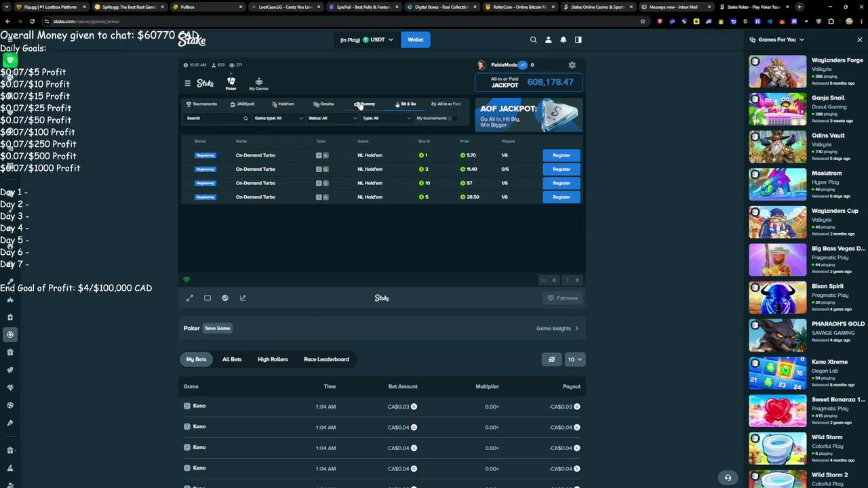Switch to the Tournaments tab
Screen dimensions: 868x488
coord(201,104)
